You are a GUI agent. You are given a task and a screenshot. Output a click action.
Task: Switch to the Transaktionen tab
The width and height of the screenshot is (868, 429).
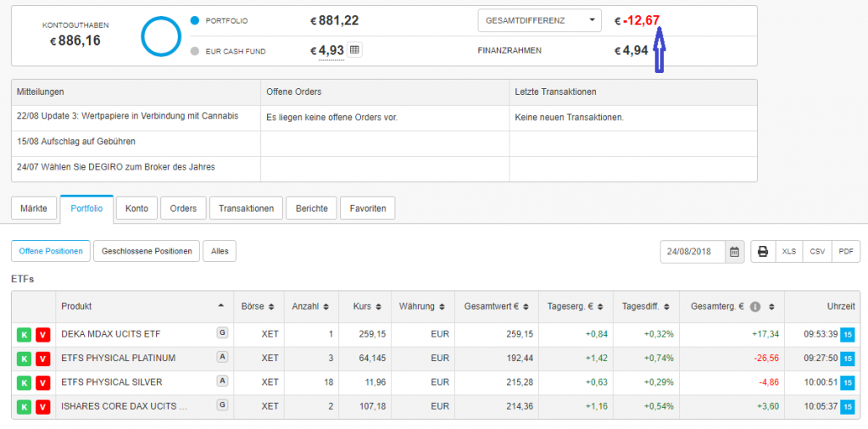coord(246,209)
